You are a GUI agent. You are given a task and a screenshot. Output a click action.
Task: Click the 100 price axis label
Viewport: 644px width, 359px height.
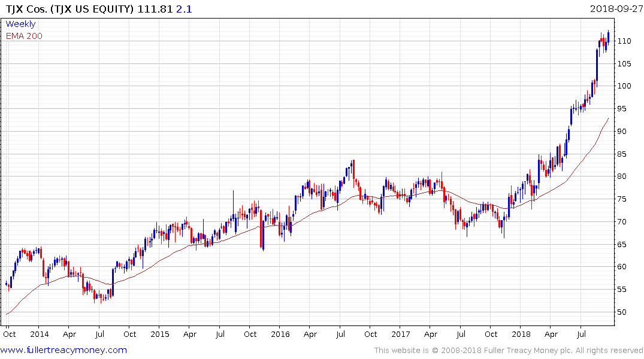pyautogui.click(x=624, y=86)
